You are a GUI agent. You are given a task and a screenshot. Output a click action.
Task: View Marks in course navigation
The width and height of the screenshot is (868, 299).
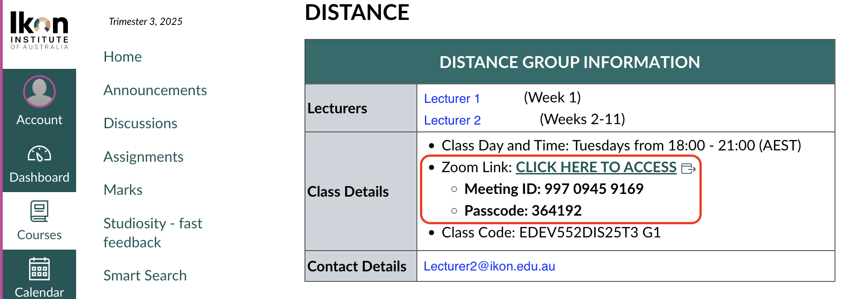click(123, 190)
